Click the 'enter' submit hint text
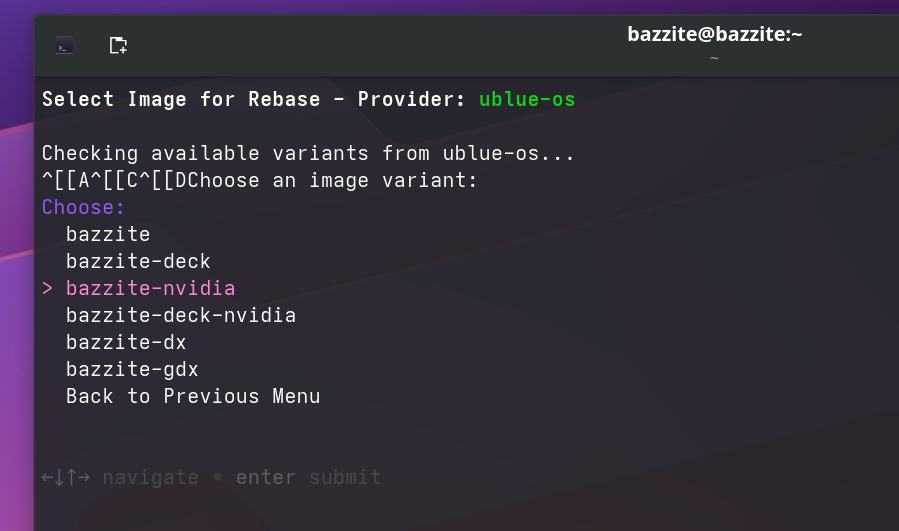Screen dimensions: 899x531 (x=266, y=477)
